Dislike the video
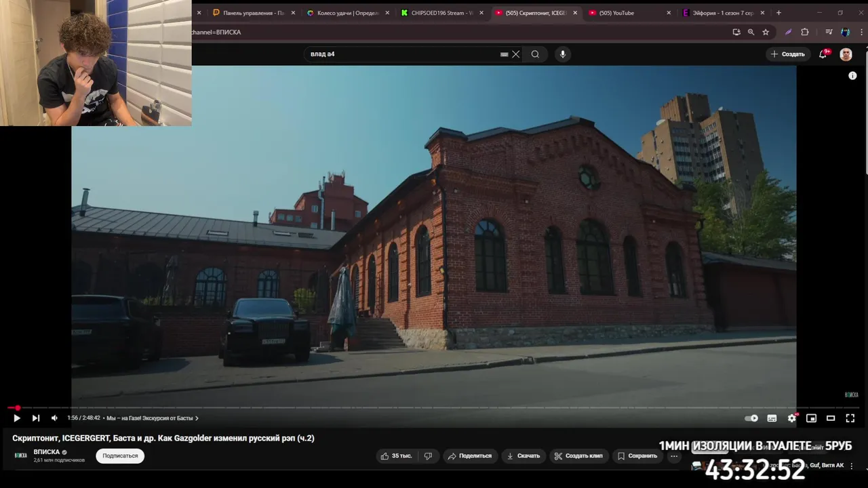The image size is (868, 488). coord(428,456)
